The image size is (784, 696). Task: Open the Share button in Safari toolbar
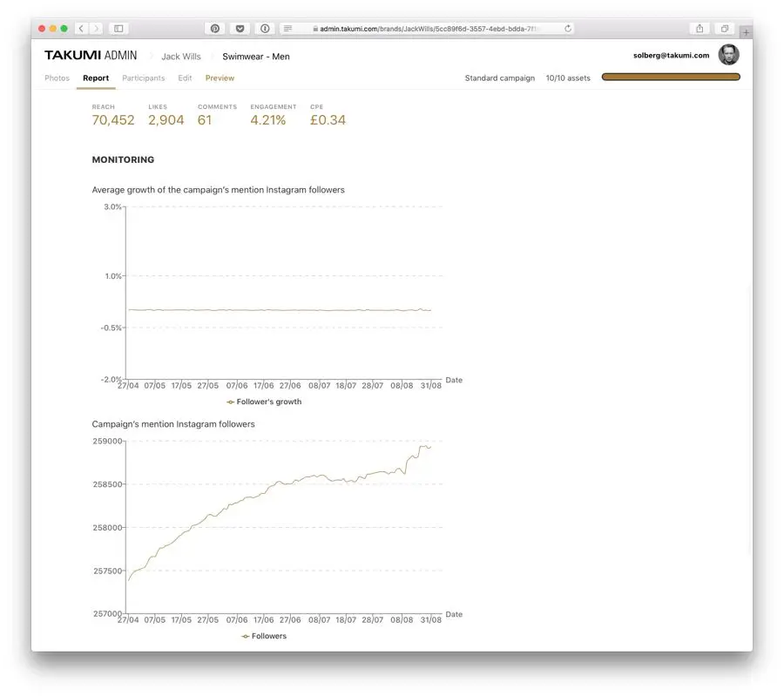click(x=700, y=29)
